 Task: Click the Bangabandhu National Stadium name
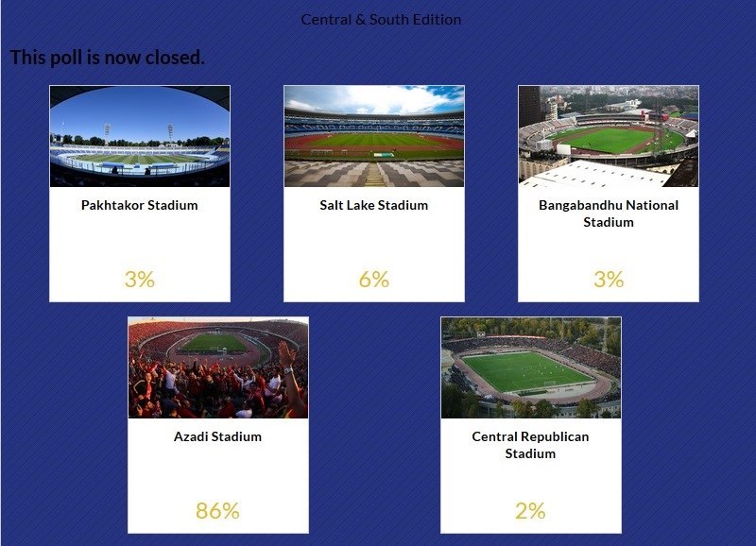pyautogui.click(x=609, y=213)
